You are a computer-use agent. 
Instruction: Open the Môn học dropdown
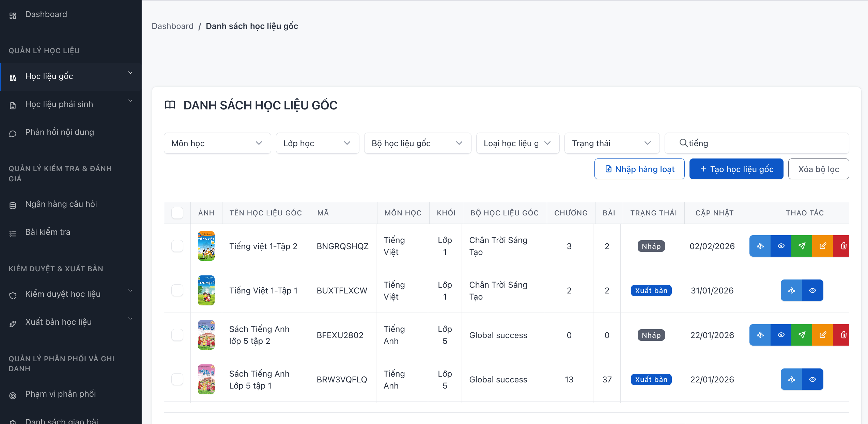pyautogui.click(x=217, y=143)
